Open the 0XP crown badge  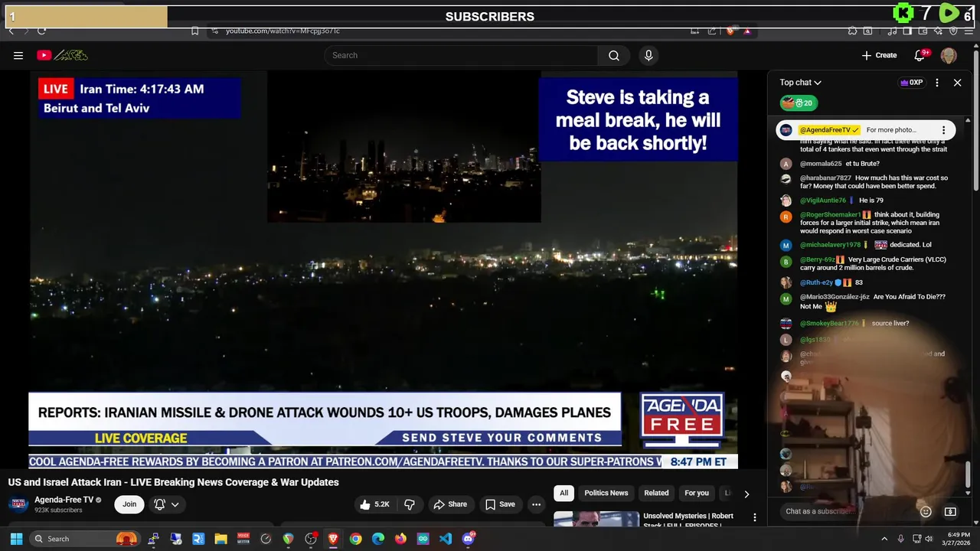point(911,83)
